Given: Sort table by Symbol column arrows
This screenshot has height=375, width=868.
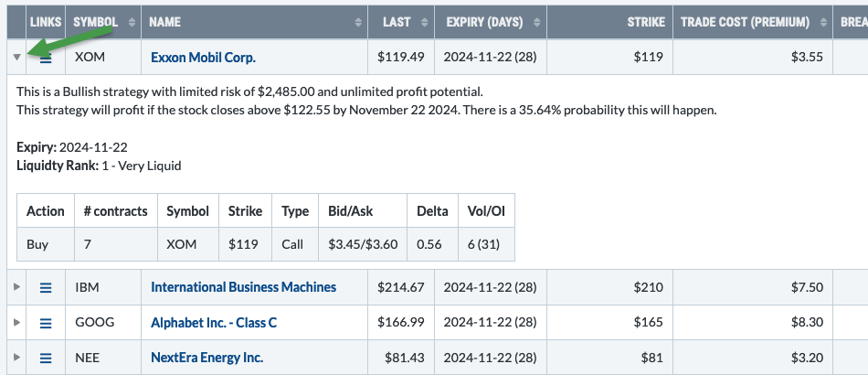Looking at the screenshot, I should coord(132,22).
